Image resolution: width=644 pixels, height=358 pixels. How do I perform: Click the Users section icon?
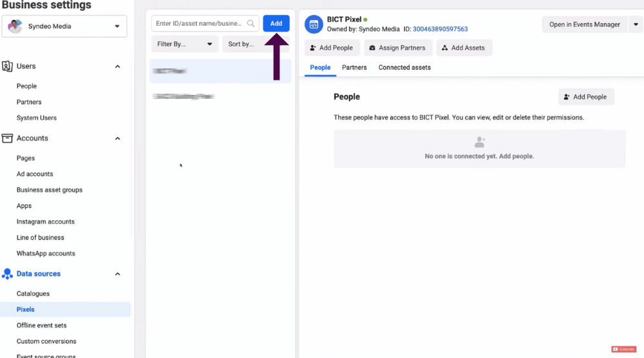click(x=7, y=66)
